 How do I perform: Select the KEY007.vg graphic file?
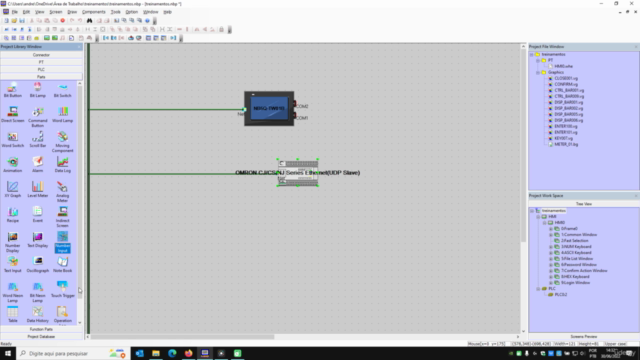point(563,138)
